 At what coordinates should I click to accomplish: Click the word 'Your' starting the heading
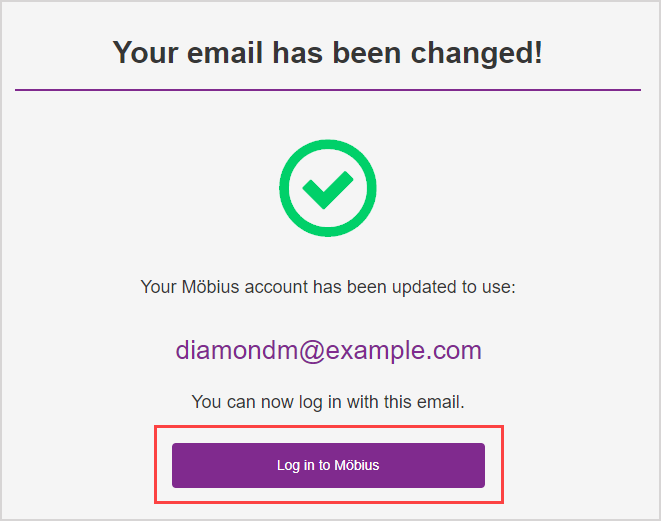click(x=145, y=53)
